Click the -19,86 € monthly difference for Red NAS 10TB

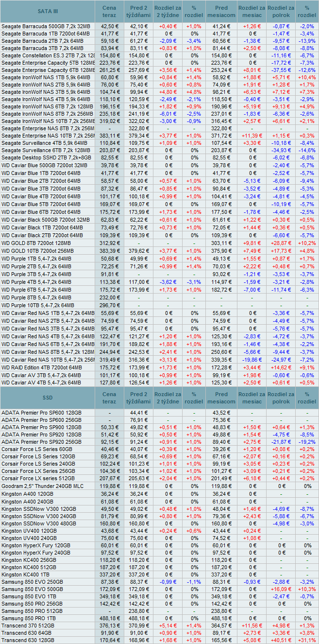coord(252,360)
